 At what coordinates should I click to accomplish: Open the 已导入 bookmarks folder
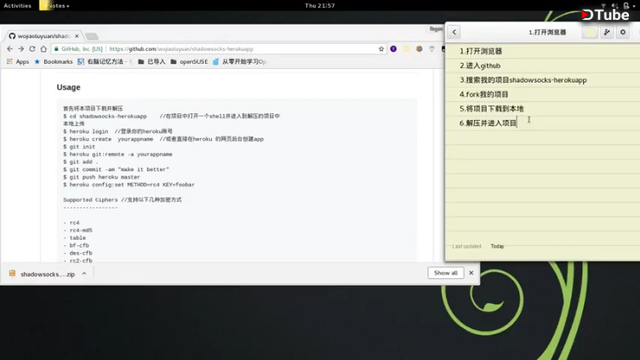pyautogui.click(x=151, y=62)
